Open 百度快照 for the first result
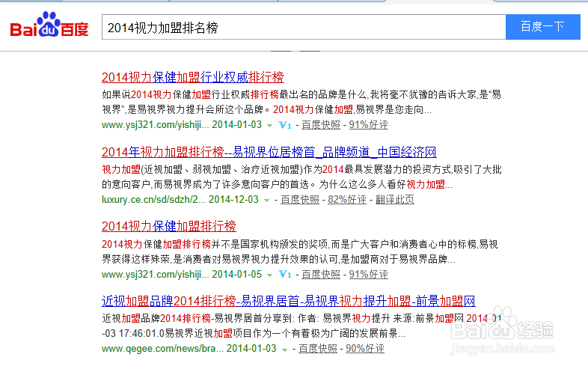The width and height of the screenshot is (588, 369). click(x=321, y=125)
